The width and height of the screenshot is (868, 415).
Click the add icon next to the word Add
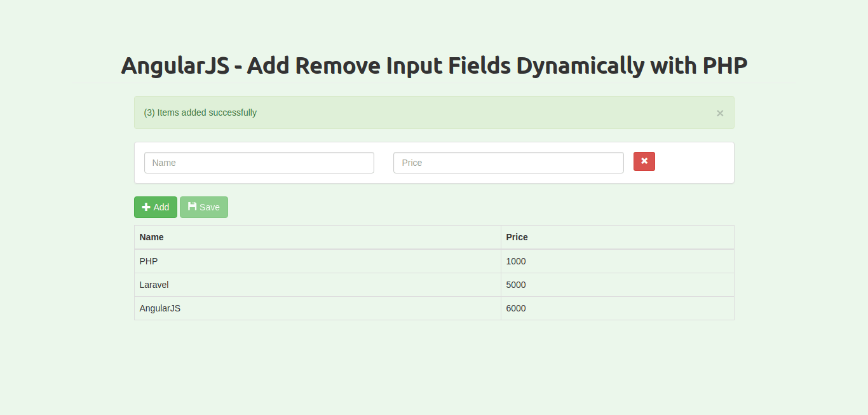point(146,207)
